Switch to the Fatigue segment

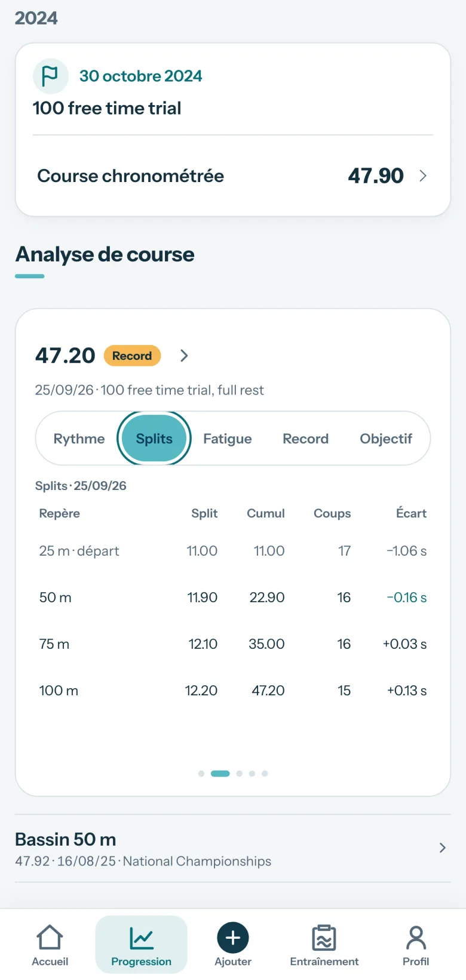pos(228,439)
